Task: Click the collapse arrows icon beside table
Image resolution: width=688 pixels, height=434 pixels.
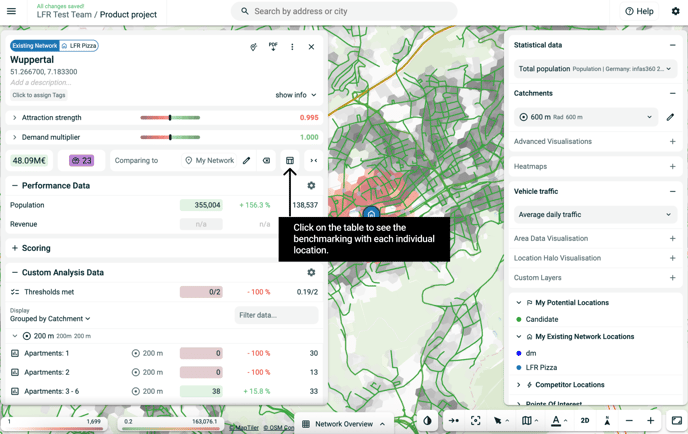Action: pyautogui.click(x=314, y=161)
